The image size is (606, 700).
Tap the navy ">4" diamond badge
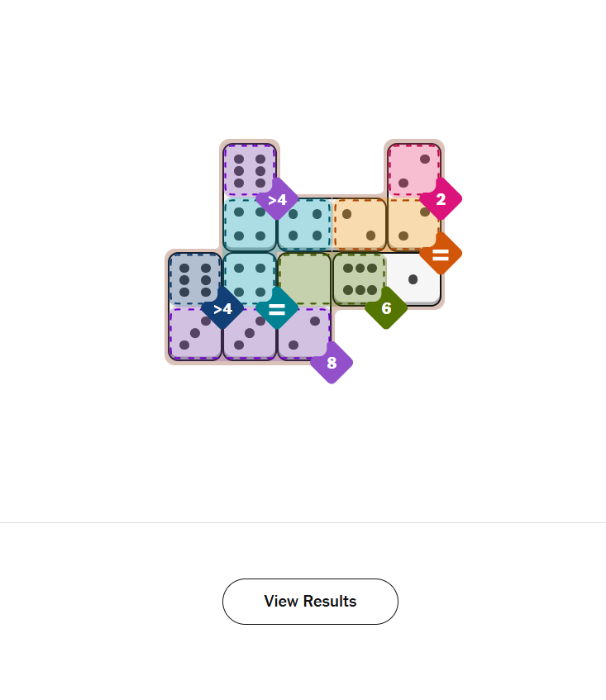[x=222, y=309]
